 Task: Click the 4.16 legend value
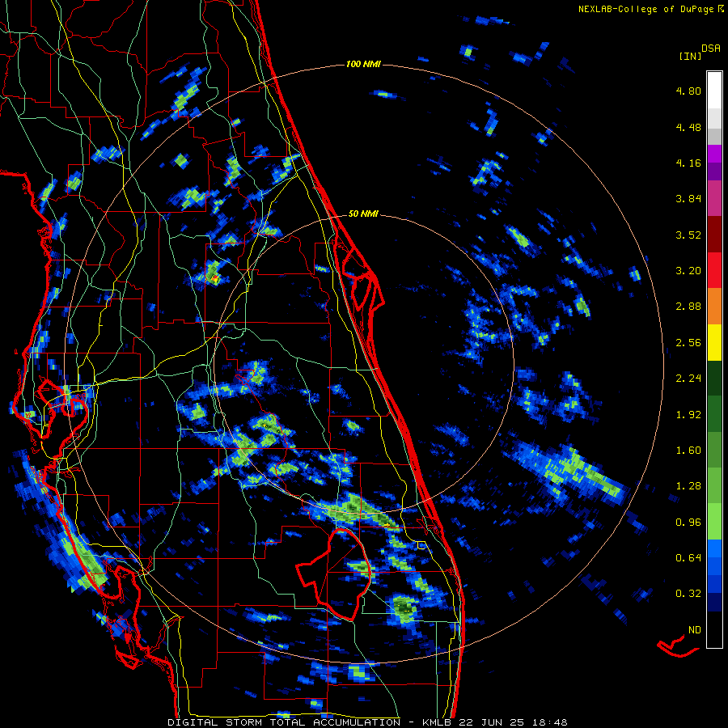pyautogui.click(x=688, y=163)
